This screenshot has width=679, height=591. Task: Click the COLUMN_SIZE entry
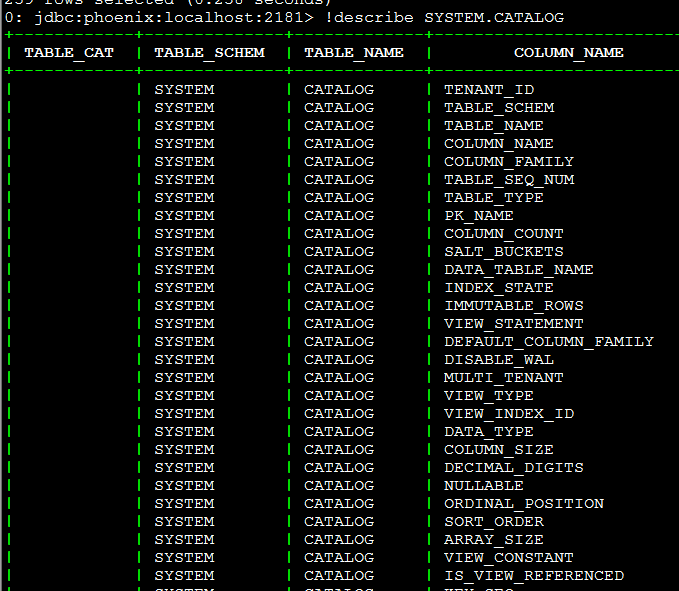[499, 449]
